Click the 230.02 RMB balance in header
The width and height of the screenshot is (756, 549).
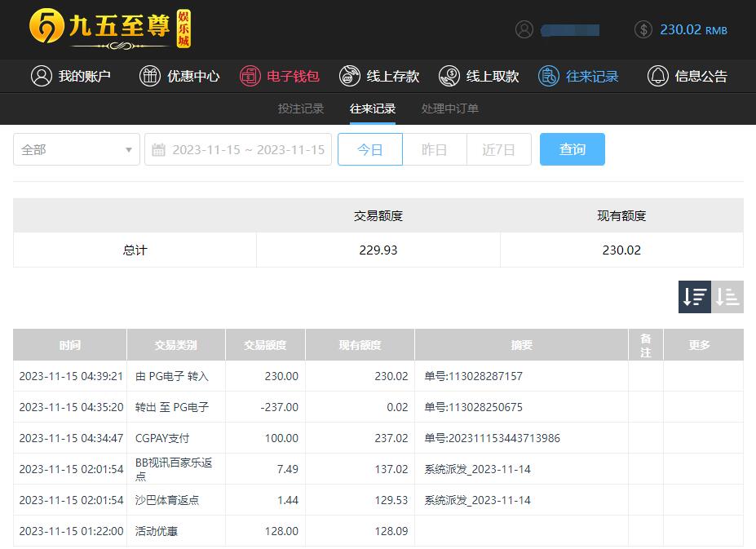[x=693, y=30]
